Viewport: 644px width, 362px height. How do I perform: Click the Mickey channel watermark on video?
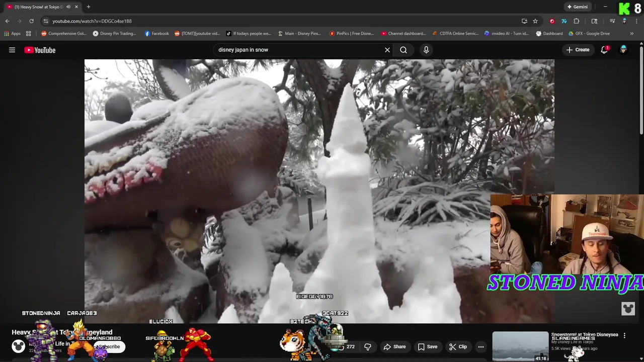pyautogui.click(x=628, y=309)
